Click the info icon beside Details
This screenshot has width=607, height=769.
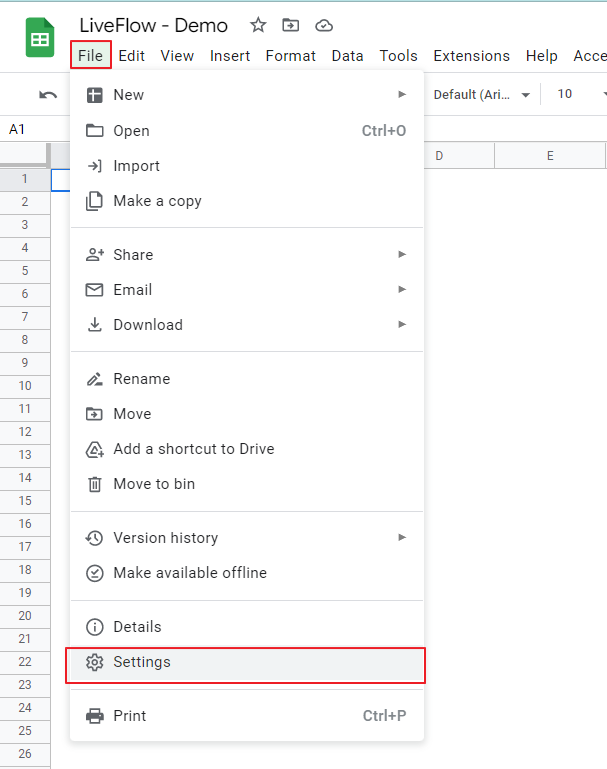[x=95, y=627]
